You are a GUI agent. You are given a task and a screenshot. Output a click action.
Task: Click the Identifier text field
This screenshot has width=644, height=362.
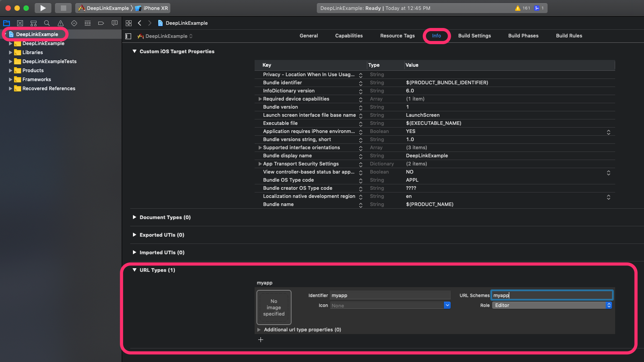click(390, 295)
